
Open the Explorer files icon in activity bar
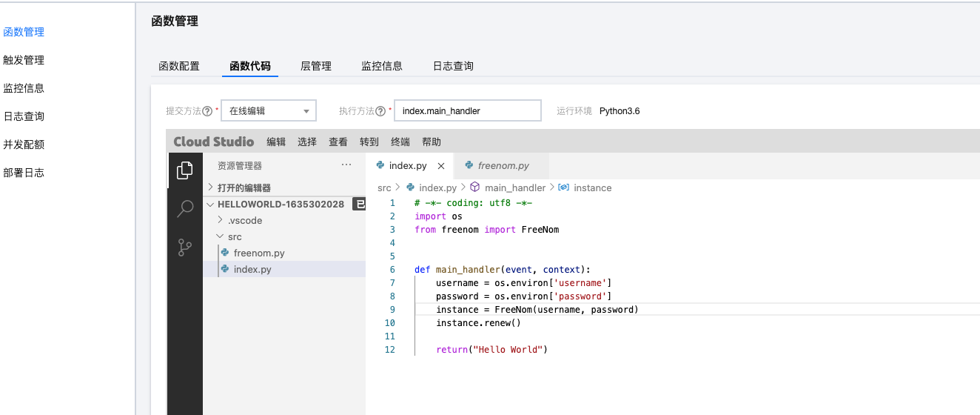[185, 171]
